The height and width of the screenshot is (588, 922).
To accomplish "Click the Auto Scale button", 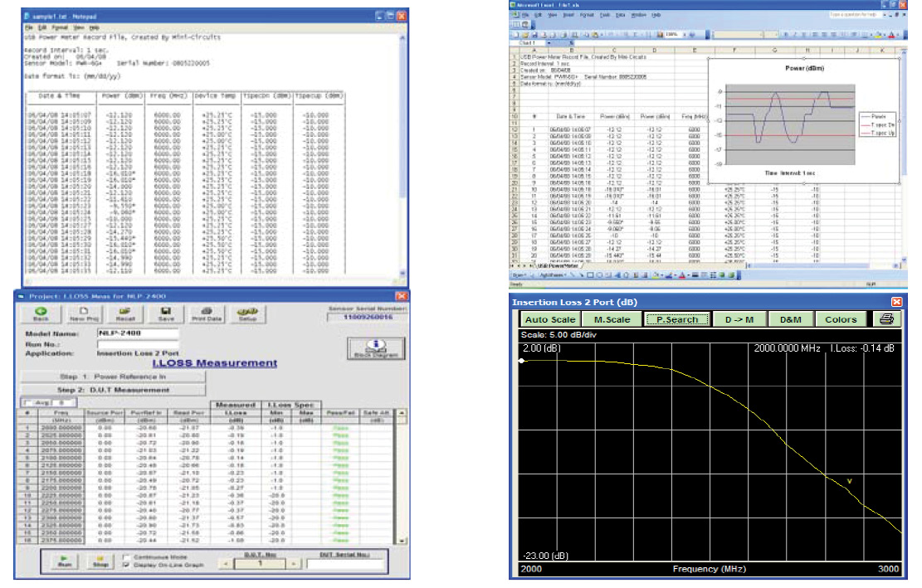I will [550, 319].
